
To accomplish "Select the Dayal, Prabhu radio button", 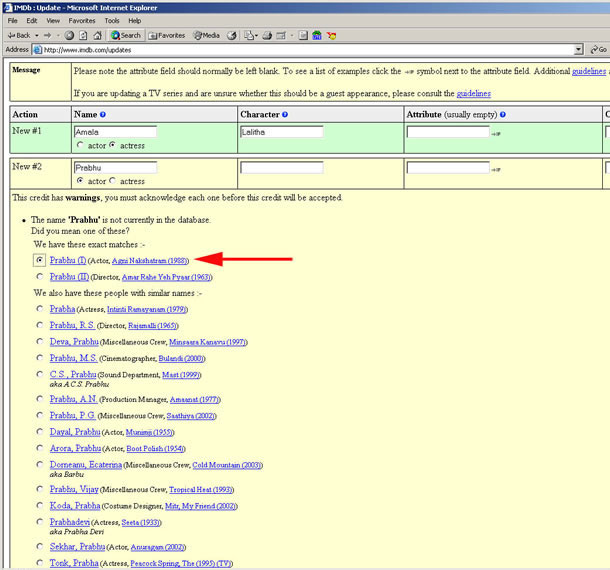I will 39,431.
